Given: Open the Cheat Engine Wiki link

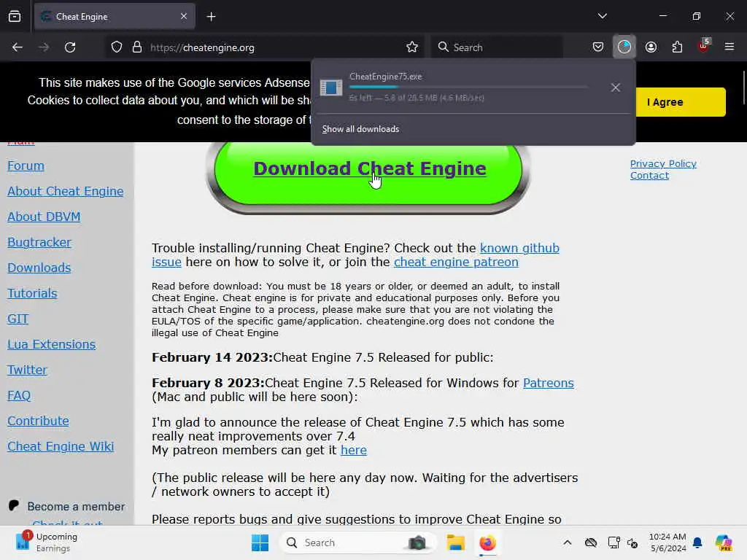Looking at the screenshot, I should pos(61,447).
